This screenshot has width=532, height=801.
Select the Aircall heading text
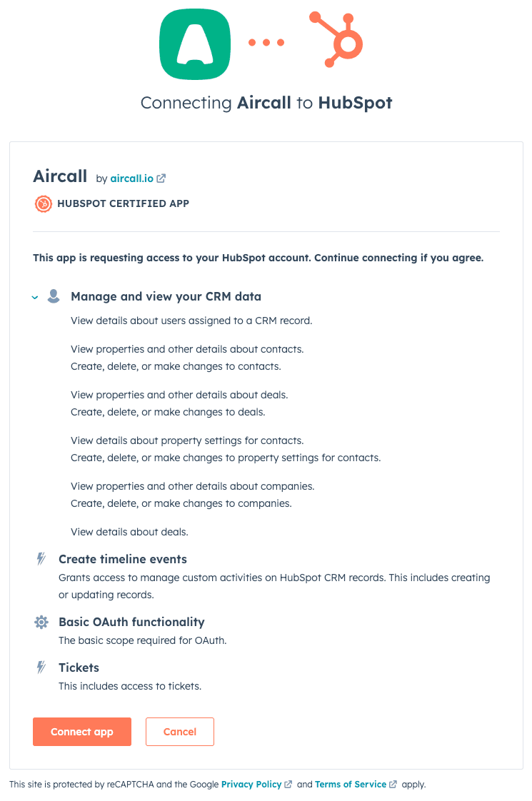pos(60,176)
